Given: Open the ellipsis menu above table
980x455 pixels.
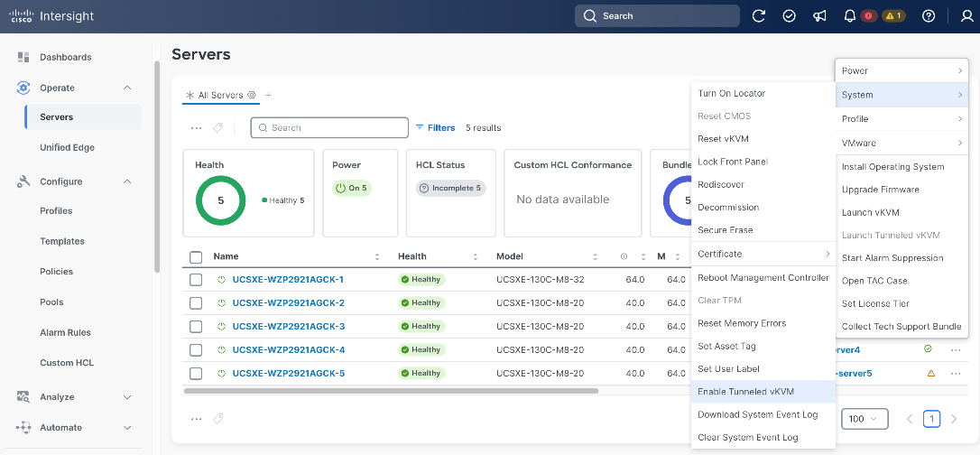Looking at the screenshot, I should click(196, 127).
